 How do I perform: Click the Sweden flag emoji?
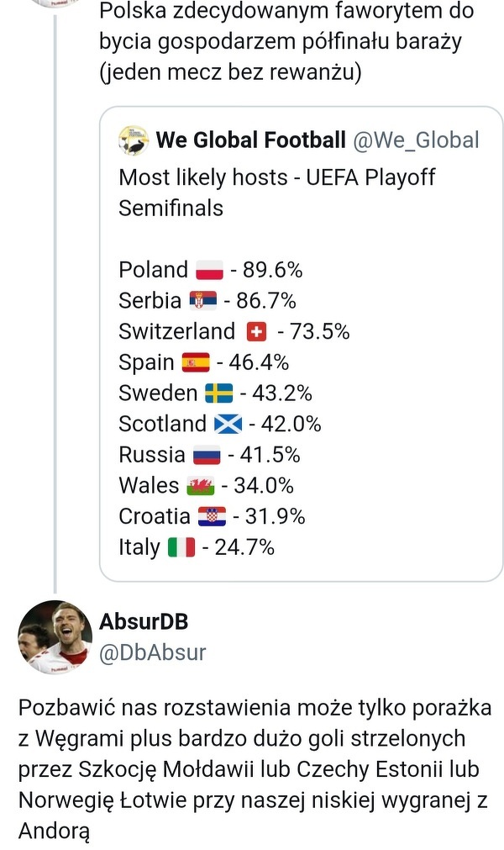click(218, 393)
